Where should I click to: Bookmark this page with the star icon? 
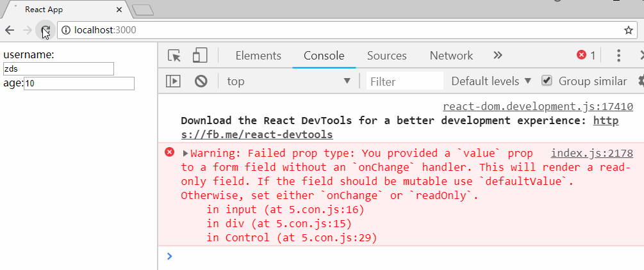pyautogui.click(x=628, y=30)
